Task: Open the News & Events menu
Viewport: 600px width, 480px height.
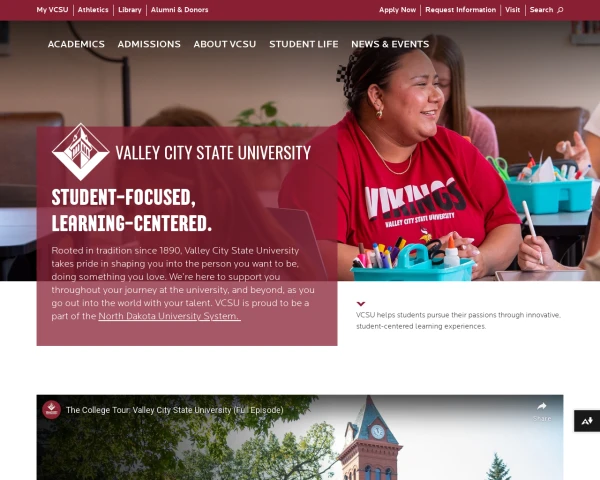Action: coord(390,44)
